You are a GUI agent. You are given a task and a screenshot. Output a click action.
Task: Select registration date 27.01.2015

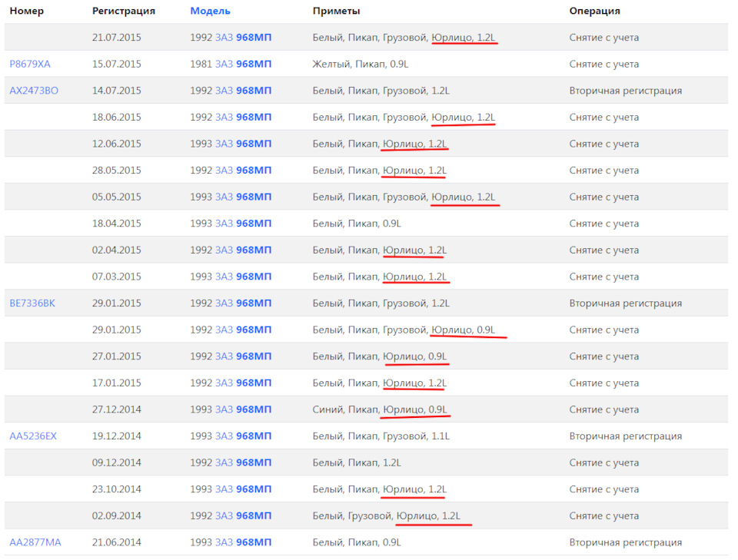click(116, 356)
